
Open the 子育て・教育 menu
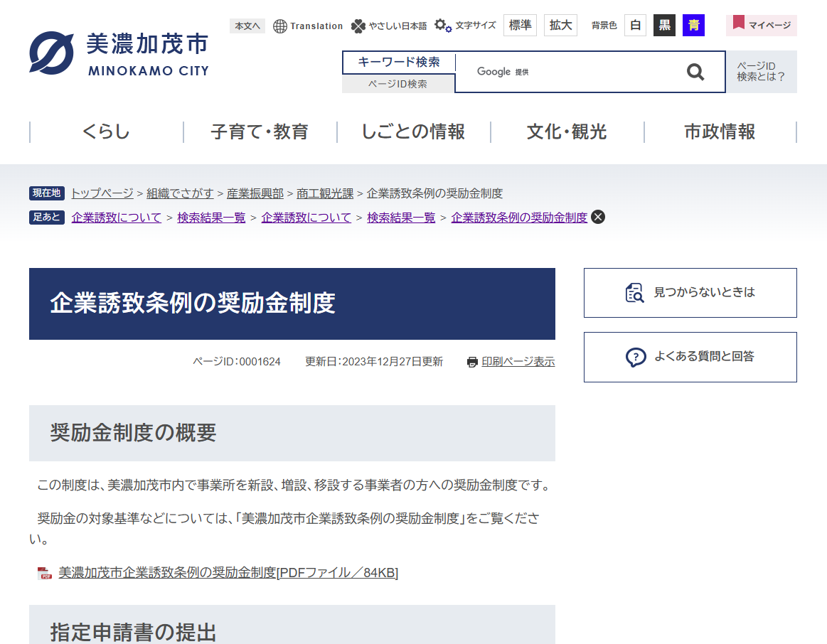click(x=260, y=132)
